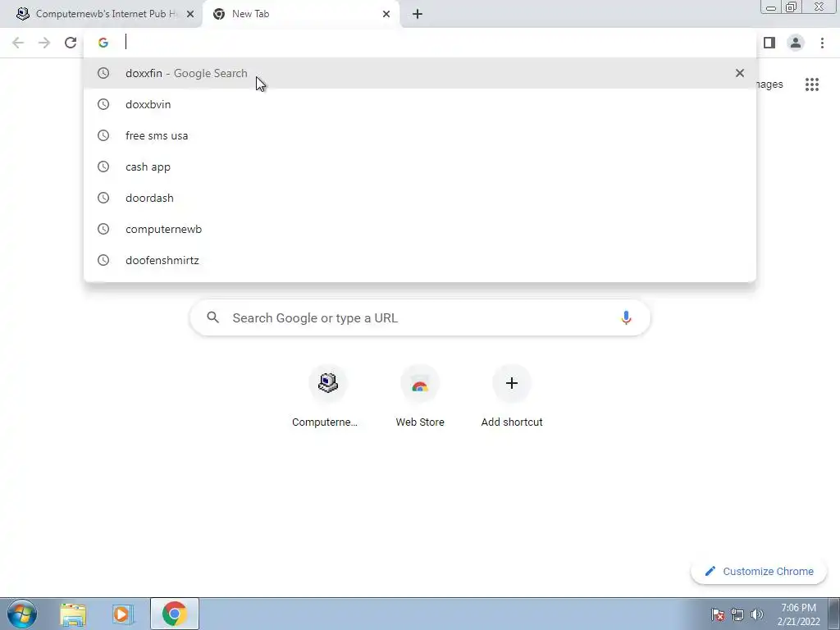Go back using the back arrow

click(18, 43)
